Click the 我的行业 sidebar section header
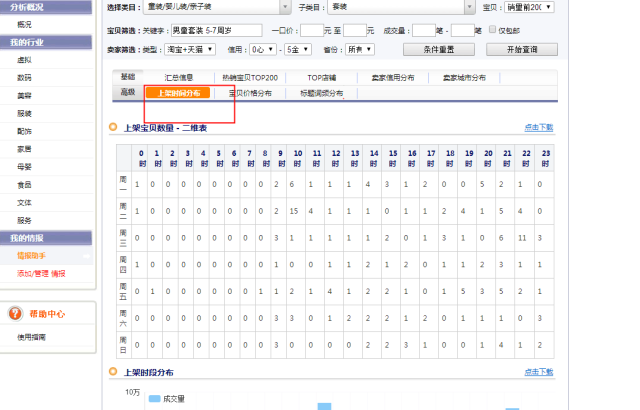The height and width of the screenshot is (410, 640). pyautogui.click(x=46, y=42)
